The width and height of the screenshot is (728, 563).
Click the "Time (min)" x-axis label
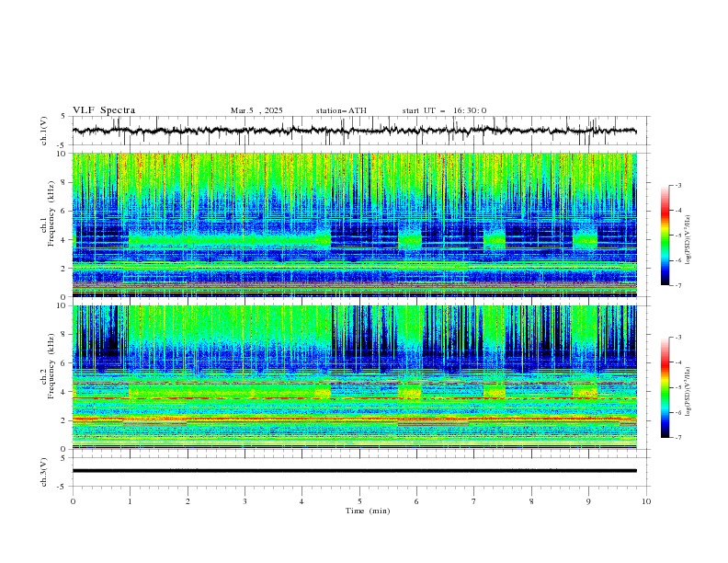[x=368, y=511]
